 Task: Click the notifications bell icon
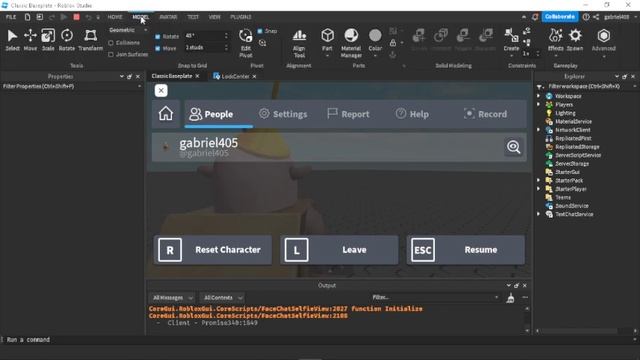535,17
